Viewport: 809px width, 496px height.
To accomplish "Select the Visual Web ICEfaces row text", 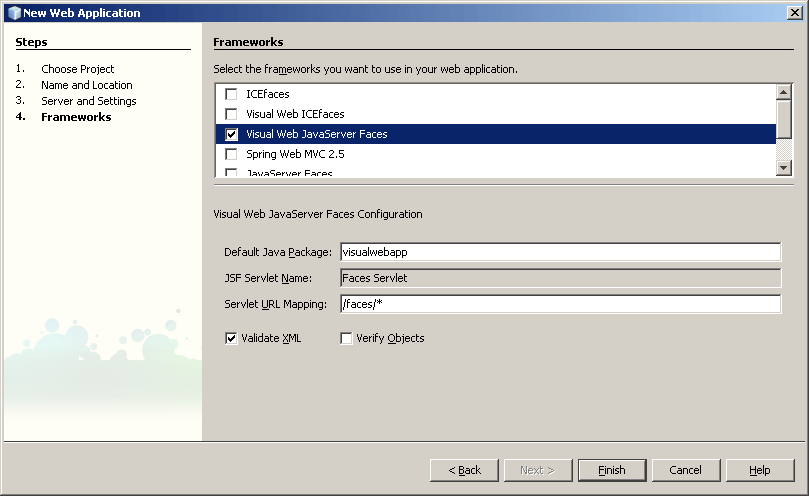I will [x=295, y=114].
